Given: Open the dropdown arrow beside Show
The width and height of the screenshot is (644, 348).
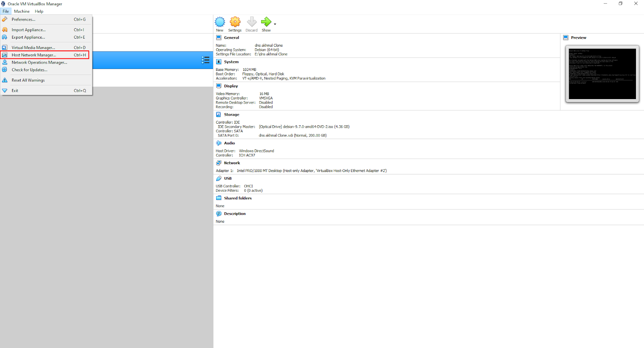Looking at the screenshot, I should [x=275, y=24].
